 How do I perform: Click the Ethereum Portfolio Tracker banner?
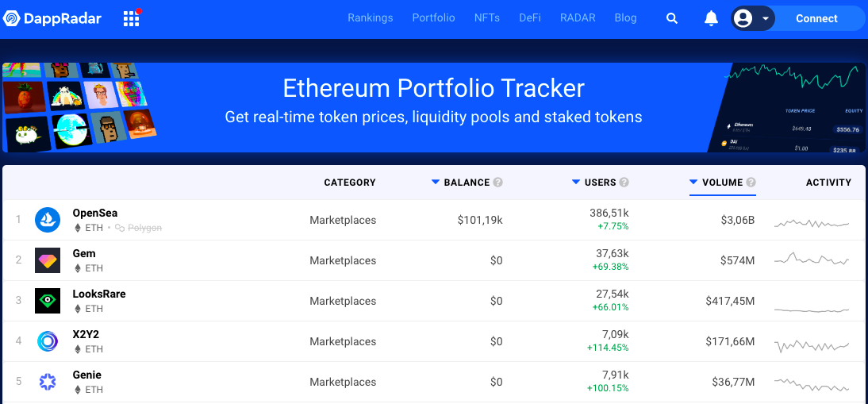click(x=433, y=107)
